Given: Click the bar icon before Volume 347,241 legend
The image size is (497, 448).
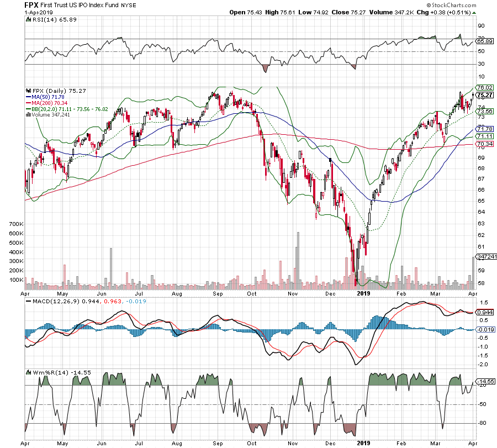Looking at the screenshot, I should coord(29,114).
